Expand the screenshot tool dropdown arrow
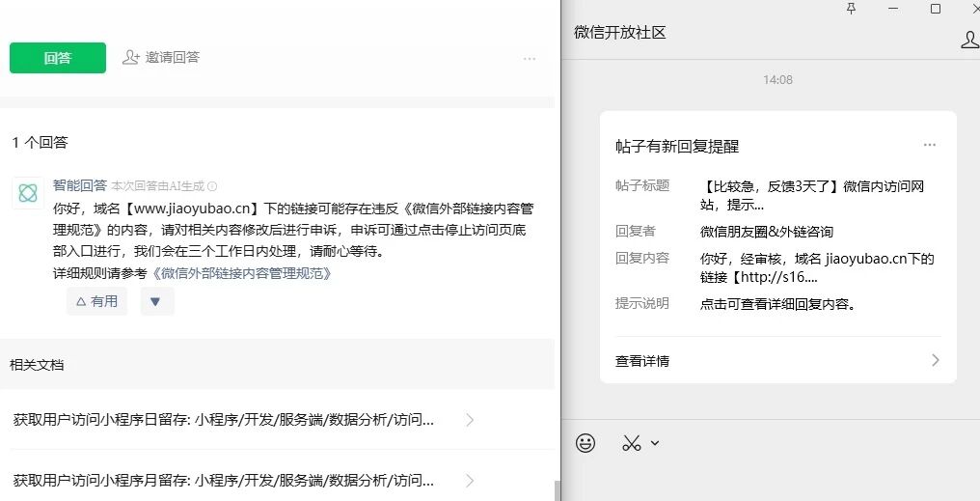980x501 pixels. tap(654, 443)
